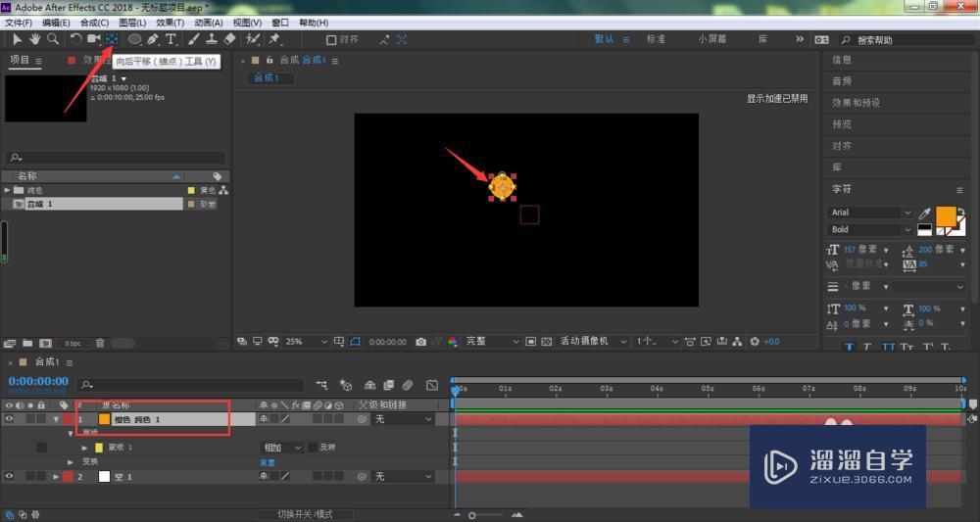Hide layer 2 空 1 with eye
Viewport: 980px width, 522px height.
9,476
